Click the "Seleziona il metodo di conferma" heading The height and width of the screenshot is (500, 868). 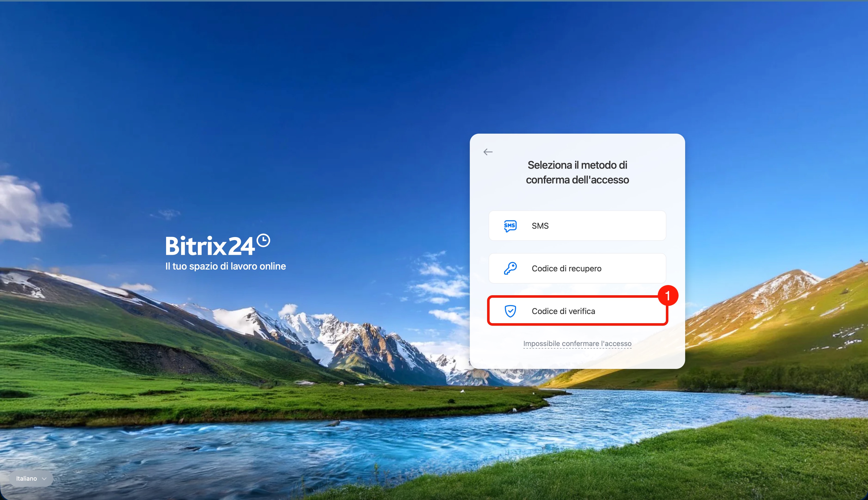pyautogui.click(x=577, y=173)
